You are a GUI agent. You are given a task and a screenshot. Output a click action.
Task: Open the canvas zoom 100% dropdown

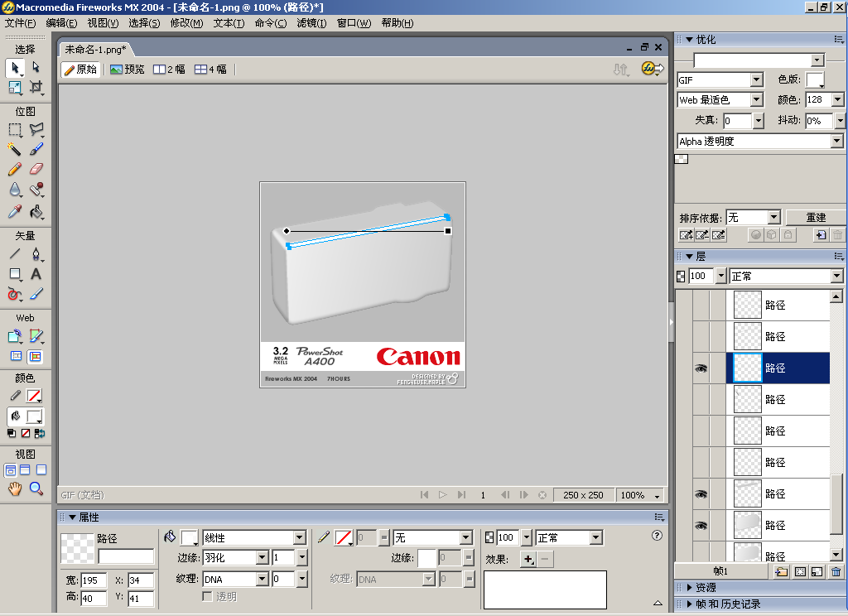point(658,495)
